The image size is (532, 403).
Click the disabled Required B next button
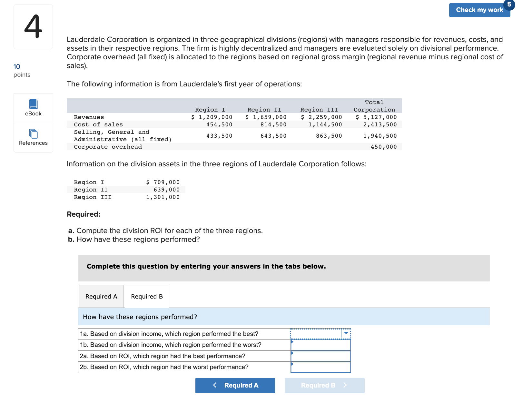324,385
